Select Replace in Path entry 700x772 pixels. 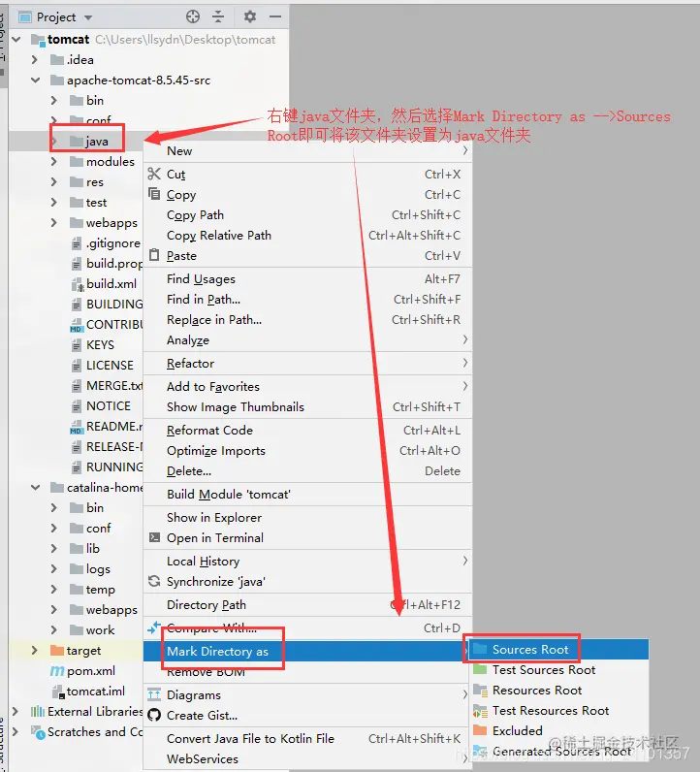[307, 319]
